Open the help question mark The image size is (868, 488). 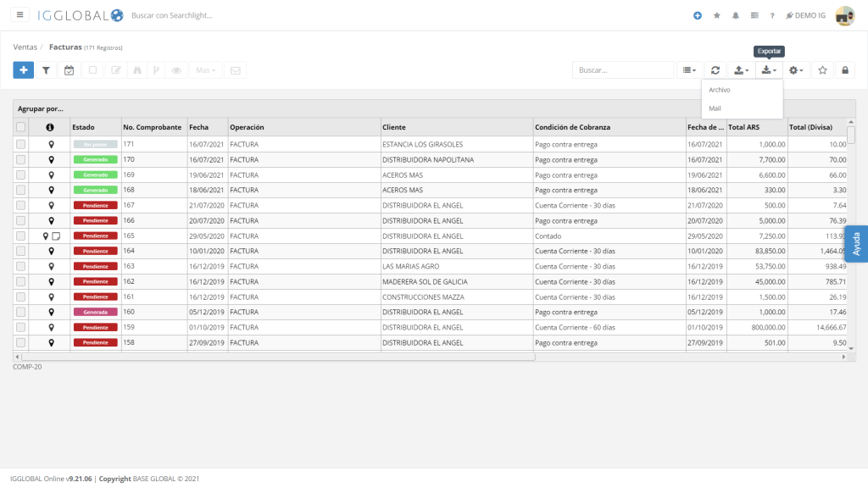click(x=772, y=15)
